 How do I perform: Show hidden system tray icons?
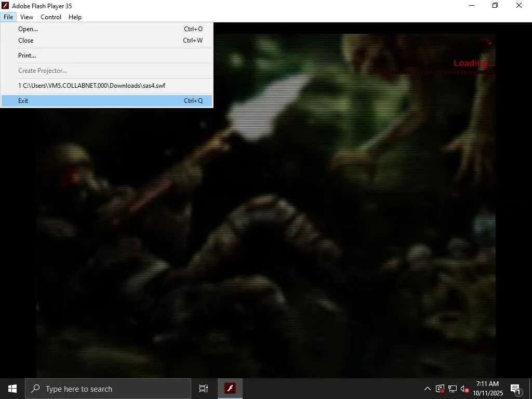coord(428,389)
